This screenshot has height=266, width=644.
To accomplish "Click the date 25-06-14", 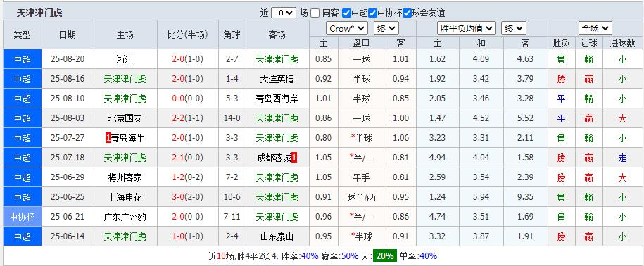I will click(68, 236).
